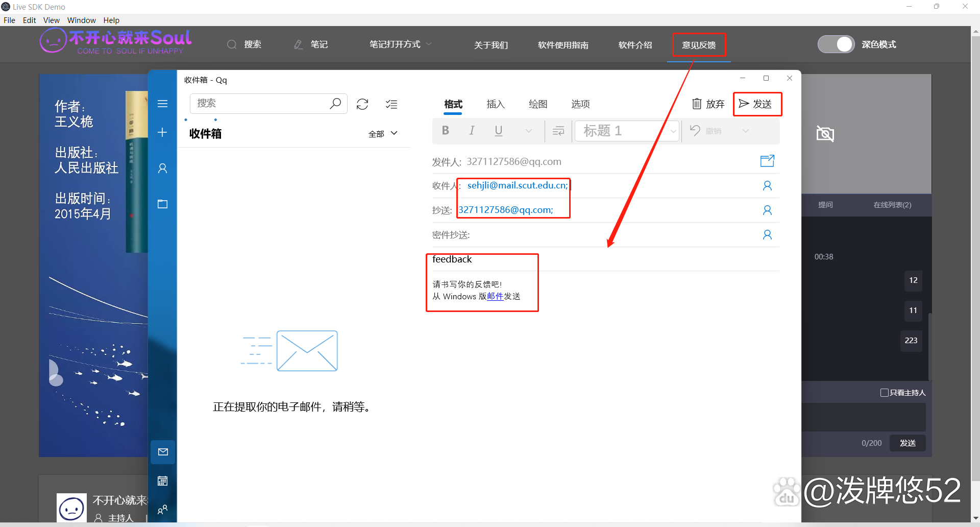The height and width of the screenshot is (527, 980).
Task: Click the sync mailbox refresh icon
Action: pos(362,104)
